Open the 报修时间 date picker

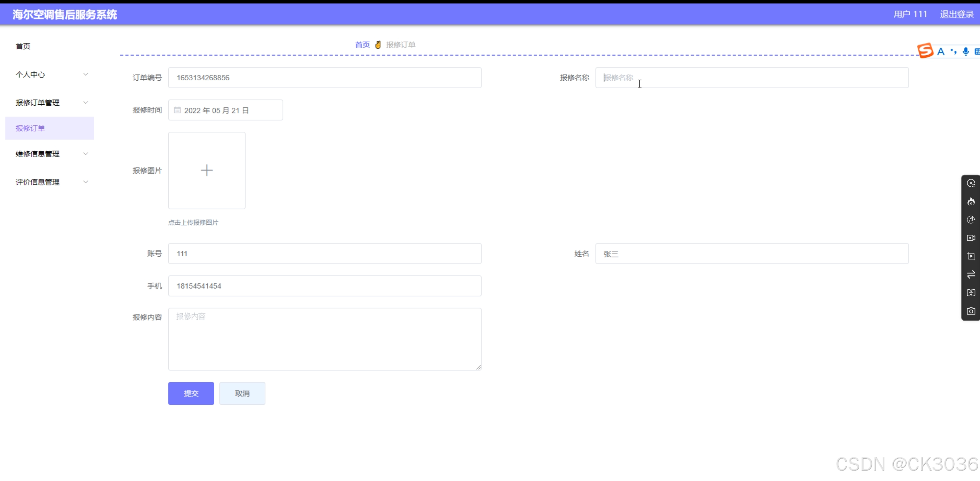coord(225,110)
